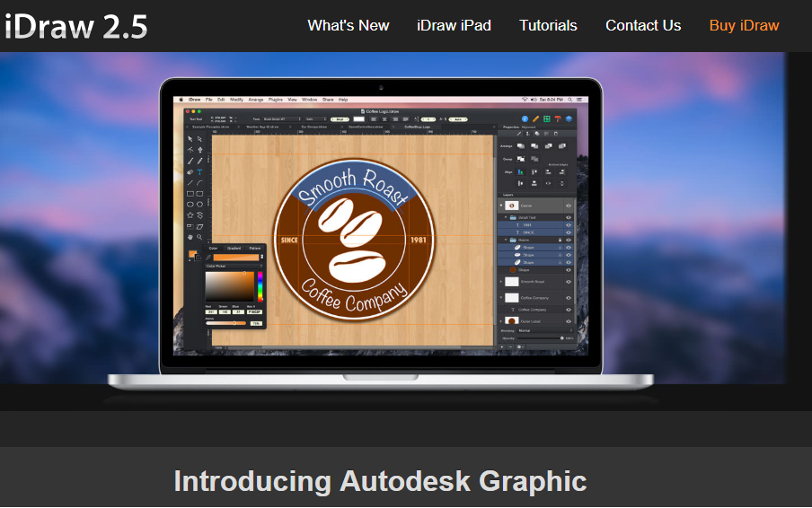Collapse the Detail Text group triangle
Image resolution: width=812 pixels, height=508 pixels.
click(x=506, y=217)
